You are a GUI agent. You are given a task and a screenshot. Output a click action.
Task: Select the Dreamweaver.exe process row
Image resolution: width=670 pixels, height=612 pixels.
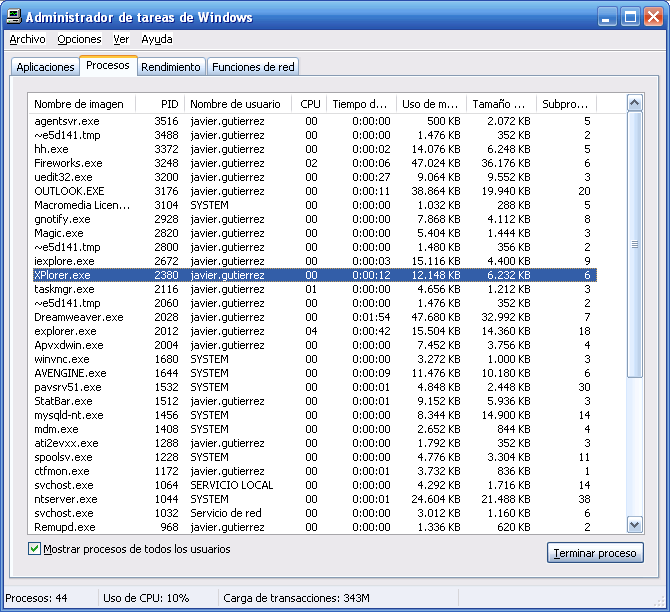(78, 317)
